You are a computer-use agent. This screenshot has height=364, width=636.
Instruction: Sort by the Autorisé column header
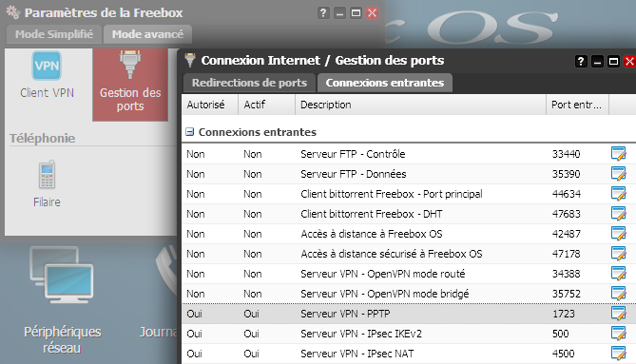tap(210, 105)
